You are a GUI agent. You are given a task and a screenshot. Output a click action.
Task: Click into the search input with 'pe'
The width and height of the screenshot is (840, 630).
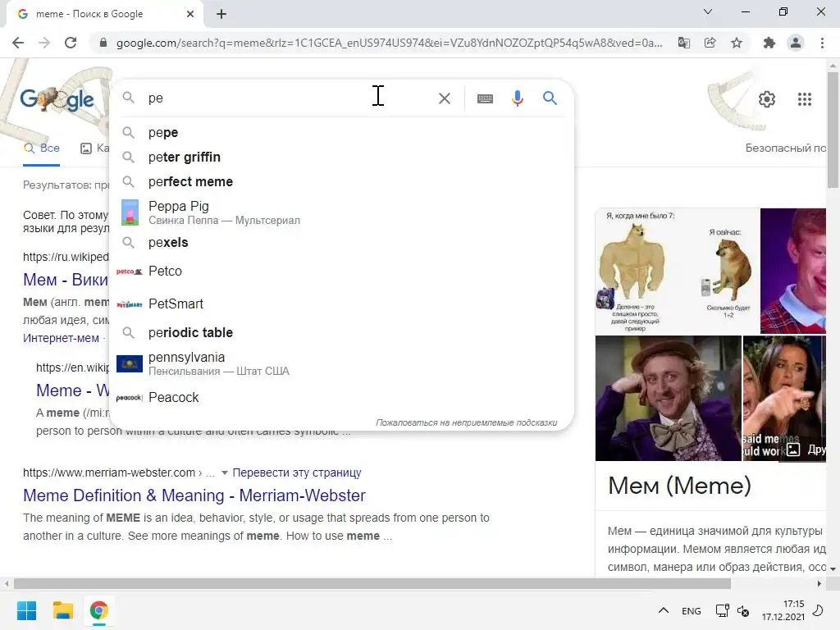290,98
